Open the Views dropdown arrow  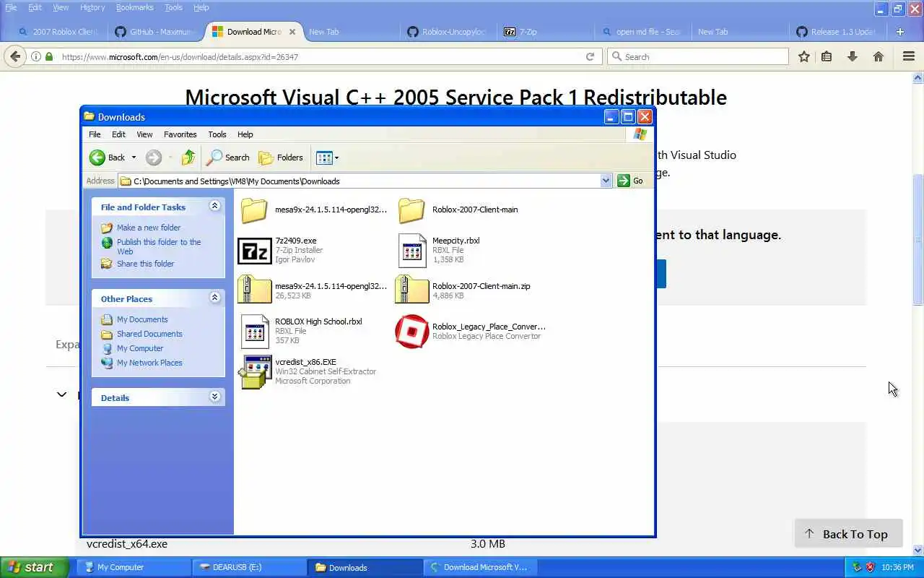coord(336,158)
